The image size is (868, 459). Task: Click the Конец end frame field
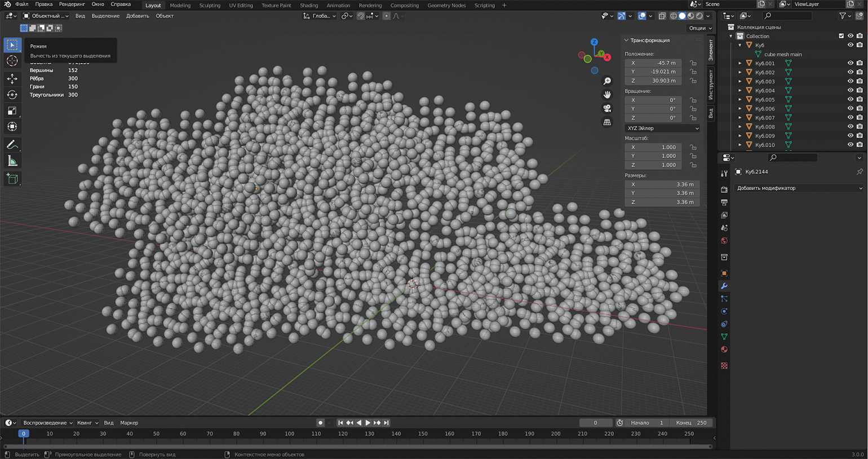tap(692, 423)
